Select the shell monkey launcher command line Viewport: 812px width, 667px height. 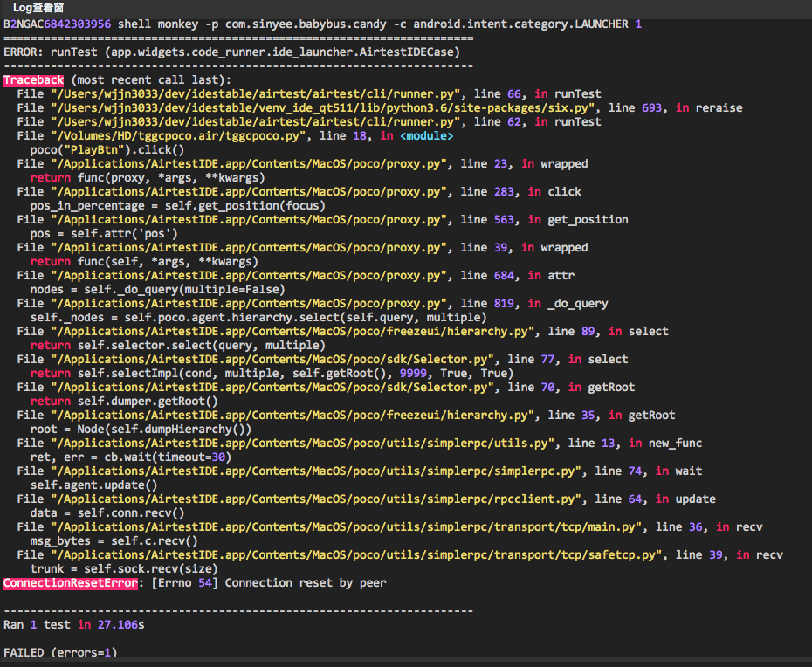pyautogui.click(x=323, y=24)
